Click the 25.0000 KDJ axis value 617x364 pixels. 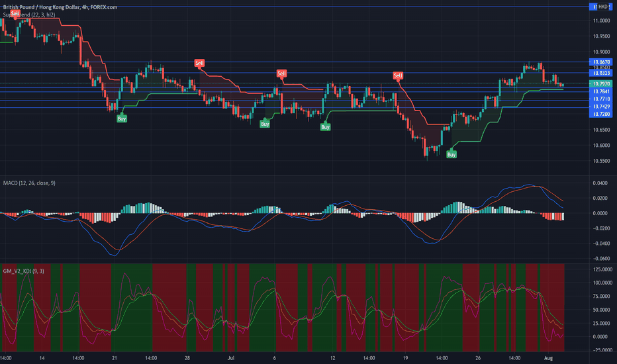(x=602, y=324)
